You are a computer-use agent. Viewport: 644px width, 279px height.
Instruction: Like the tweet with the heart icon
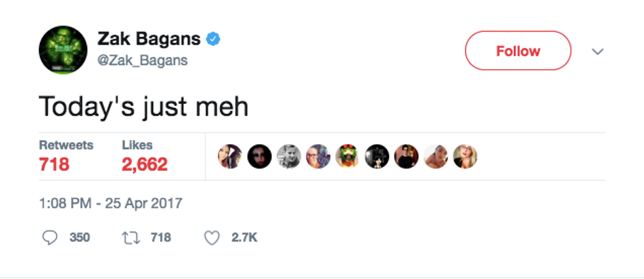[212, 238]
